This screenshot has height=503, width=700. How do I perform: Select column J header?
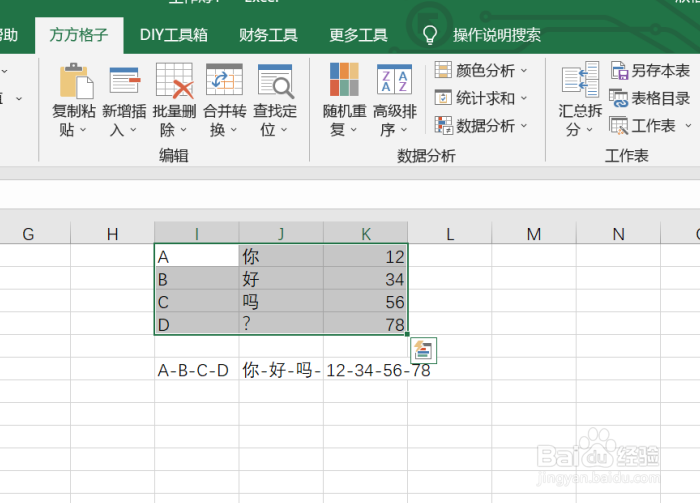(x=281, y=233)
